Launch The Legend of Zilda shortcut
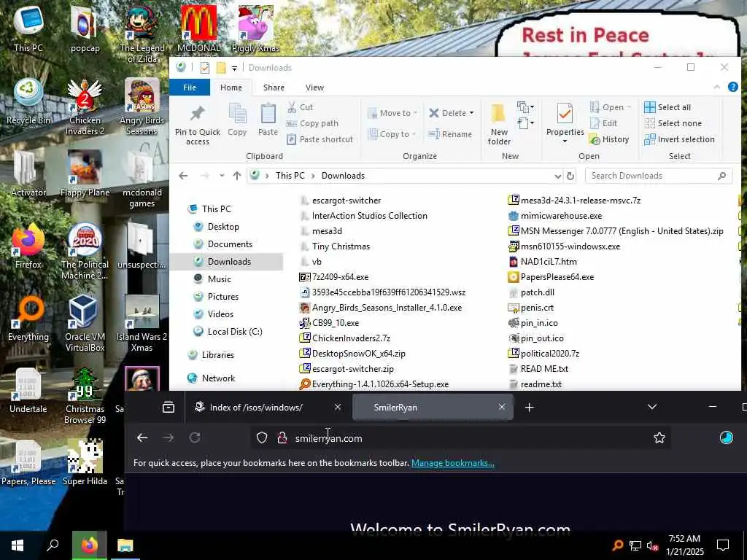Viewport: 747px width, 560px height. pyautogui.click(x=142, y=34)
